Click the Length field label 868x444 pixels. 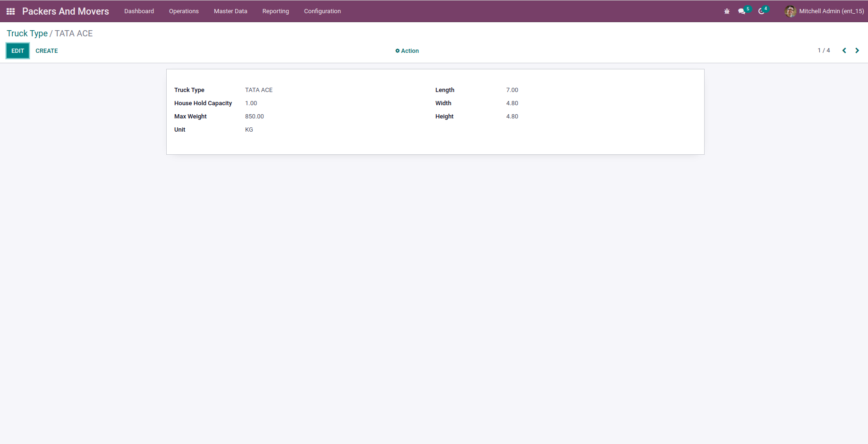[x=445, y=90]
